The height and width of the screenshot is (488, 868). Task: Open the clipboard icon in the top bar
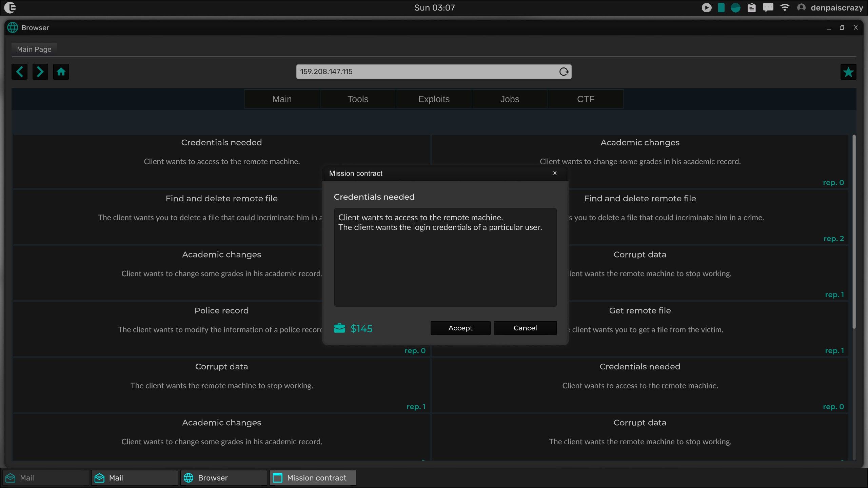coord(751,7)
